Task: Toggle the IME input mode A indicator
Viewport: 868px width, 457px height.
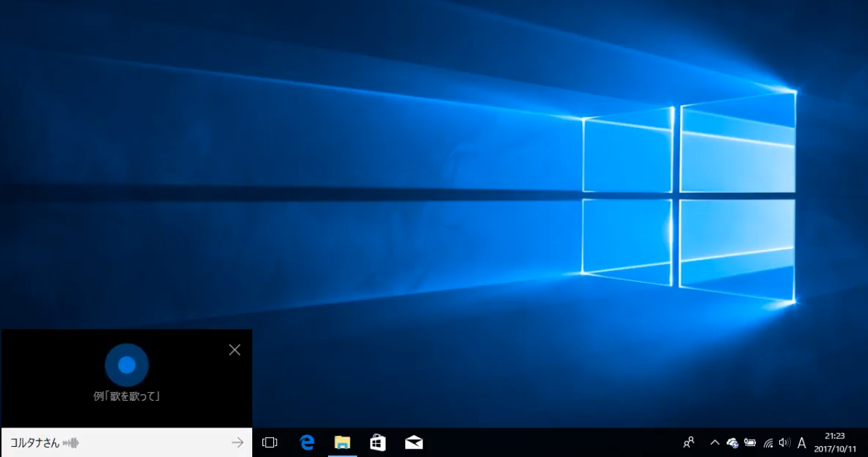Action: pyautogui.click(x=802, y=443)
